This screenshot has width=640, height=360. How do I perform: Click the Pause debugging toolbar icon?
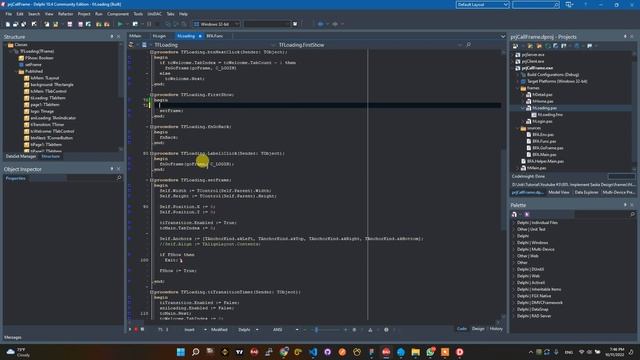click(149, 24)
